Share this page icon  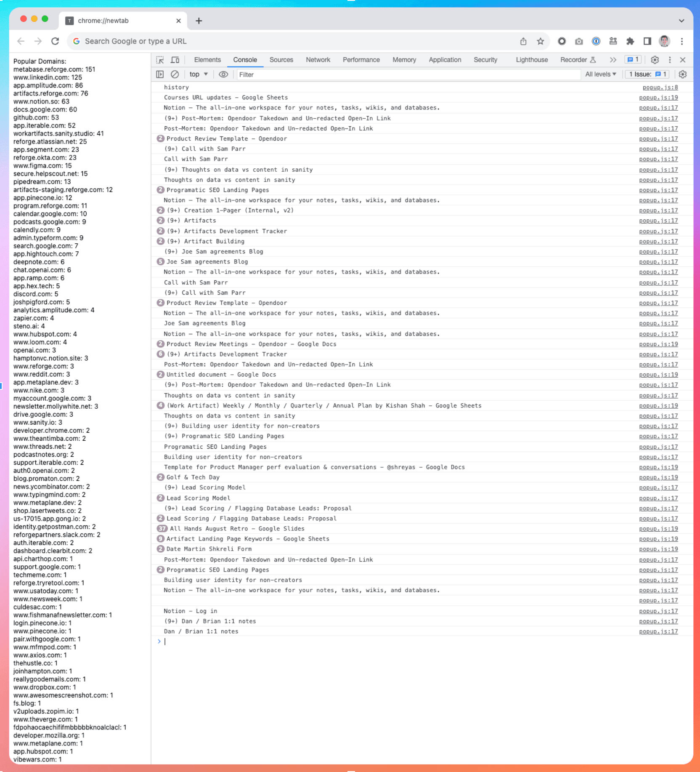click(523, 41)
